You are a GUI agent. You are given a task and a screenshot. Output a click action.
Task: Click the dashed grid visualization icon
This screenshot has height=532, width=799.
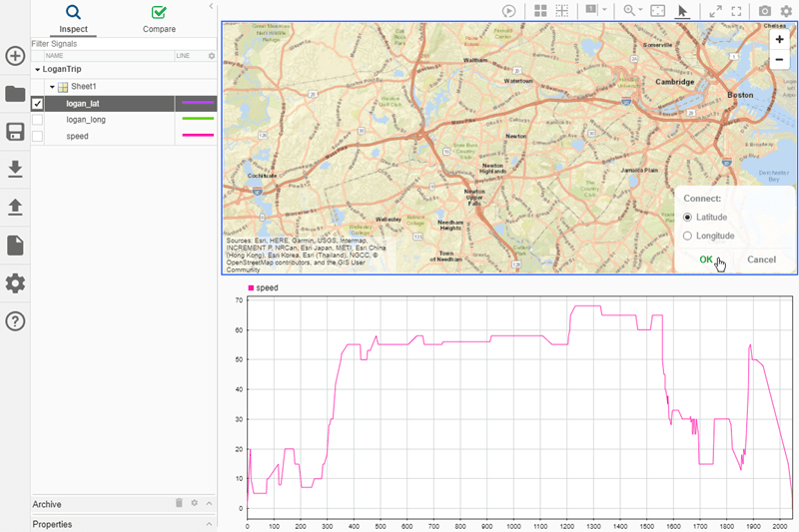click(x=561, y=11)
